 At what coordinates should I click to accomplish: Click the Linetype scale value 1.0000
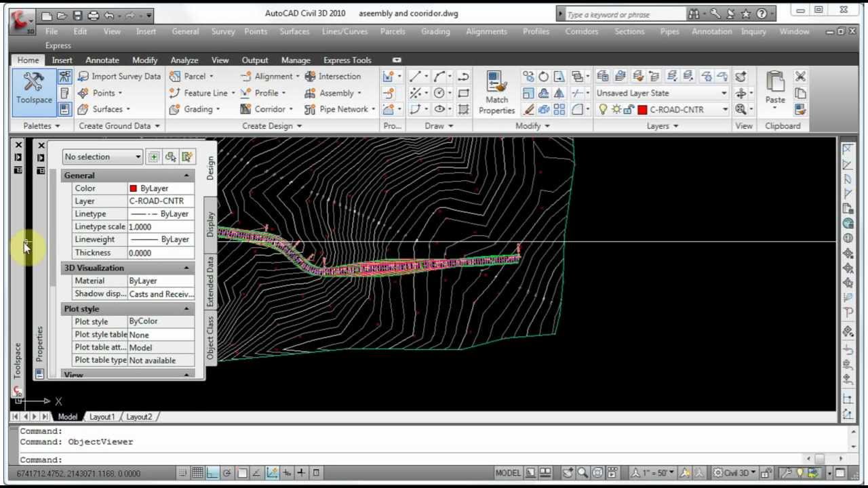[161, 227]
